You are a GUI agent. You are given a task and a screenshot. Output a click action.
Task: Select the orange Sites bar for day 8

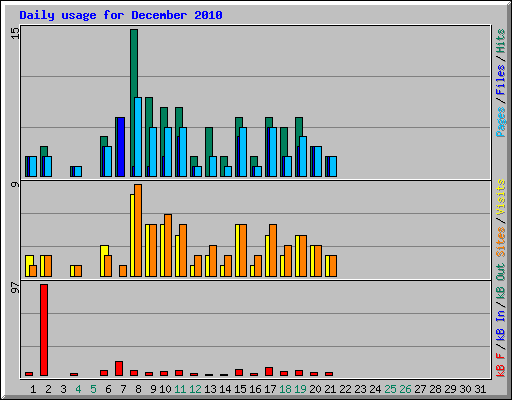tap(138, 230)
